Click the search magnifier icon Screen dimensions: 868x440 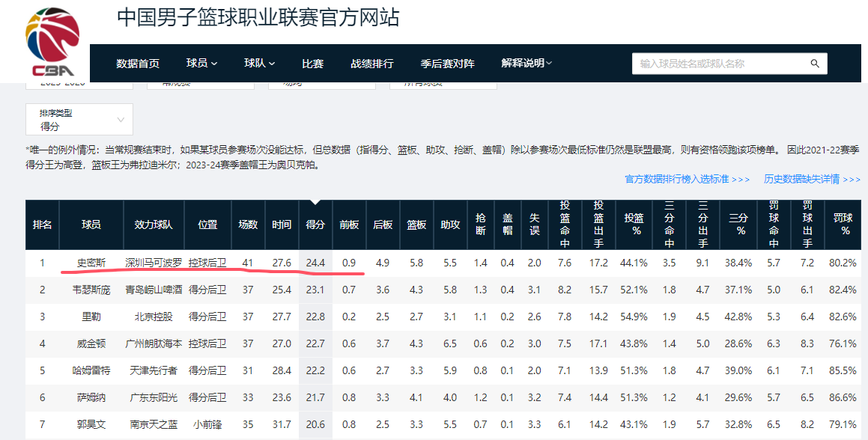coord(815,64)
